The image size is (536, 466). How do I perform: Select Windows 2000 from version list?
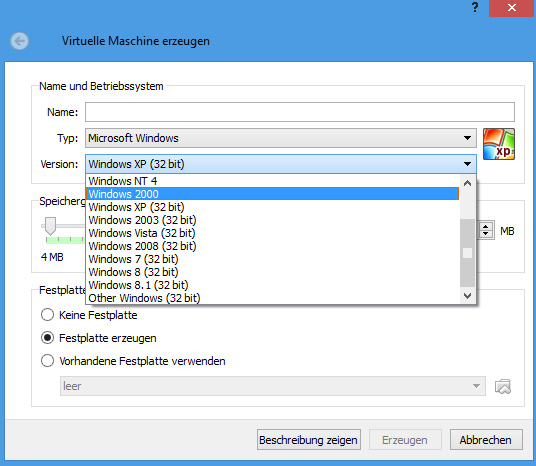(x=272, y=194)
